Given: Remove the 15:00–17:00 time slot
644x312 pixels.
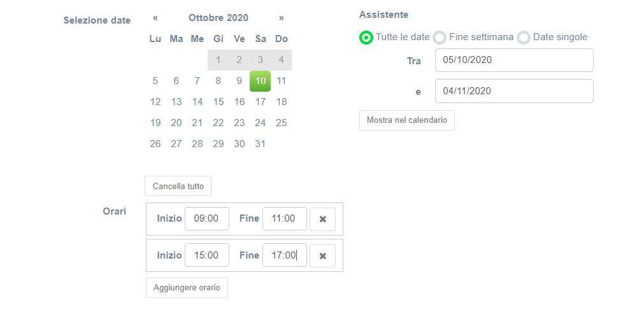Looking at the screenshot, I should 322,255.
